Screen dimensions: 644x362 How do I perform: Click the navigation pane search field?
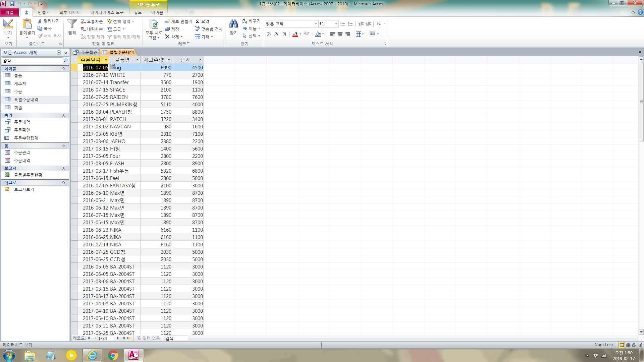coord(32,61)
